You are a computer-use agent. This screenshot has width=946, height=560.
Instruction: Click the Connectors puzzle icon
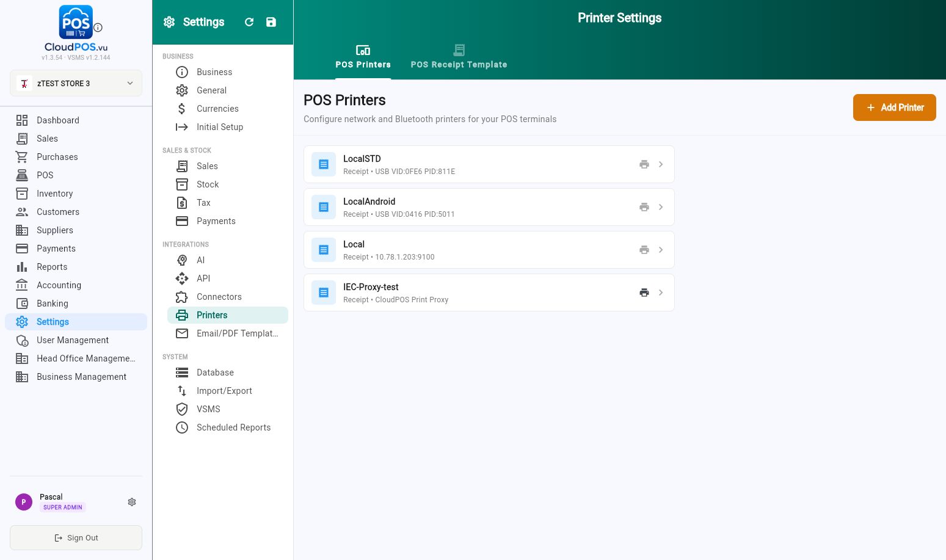[182, 297]
